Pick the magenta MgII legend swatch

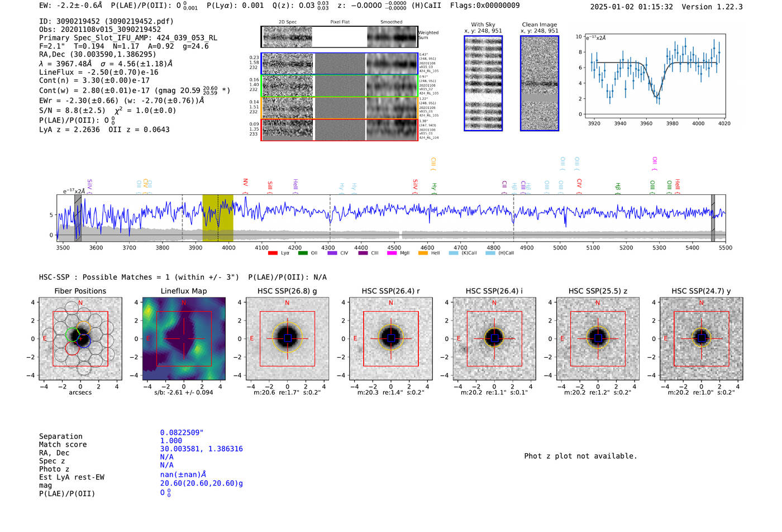[392, 253]
